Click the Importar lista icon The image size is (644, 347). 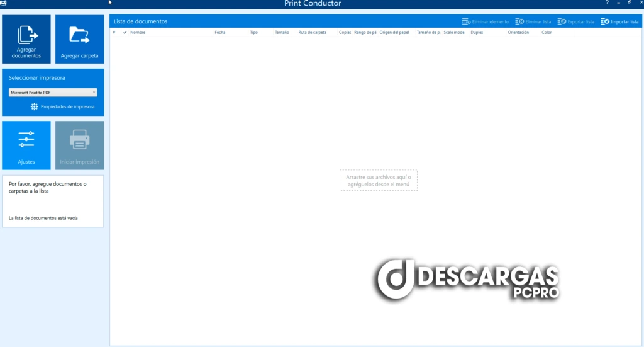click(x=605, y=21)
